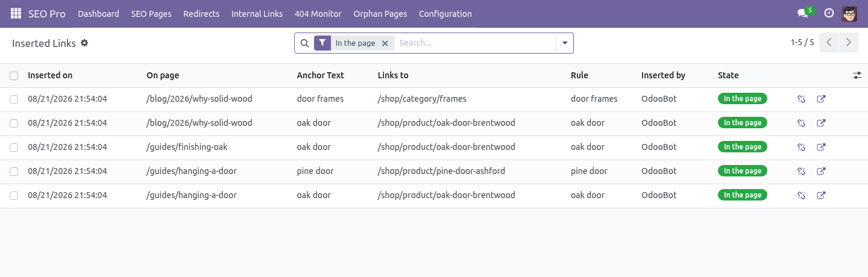Viewport: 868px width, 277px height.
Task: Open the 404 Monitor menu
Action: click(318, 13)
